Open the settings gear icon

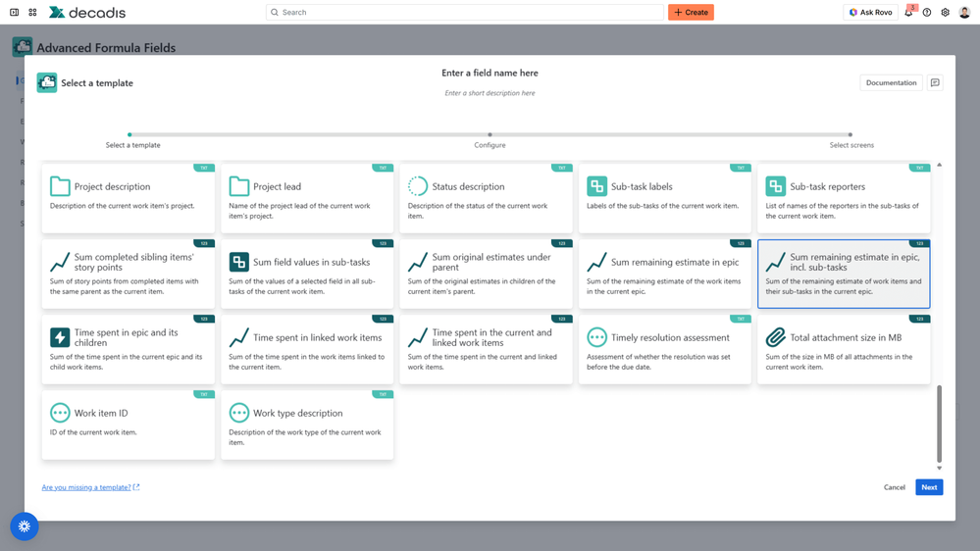click(x=945, y=13)
